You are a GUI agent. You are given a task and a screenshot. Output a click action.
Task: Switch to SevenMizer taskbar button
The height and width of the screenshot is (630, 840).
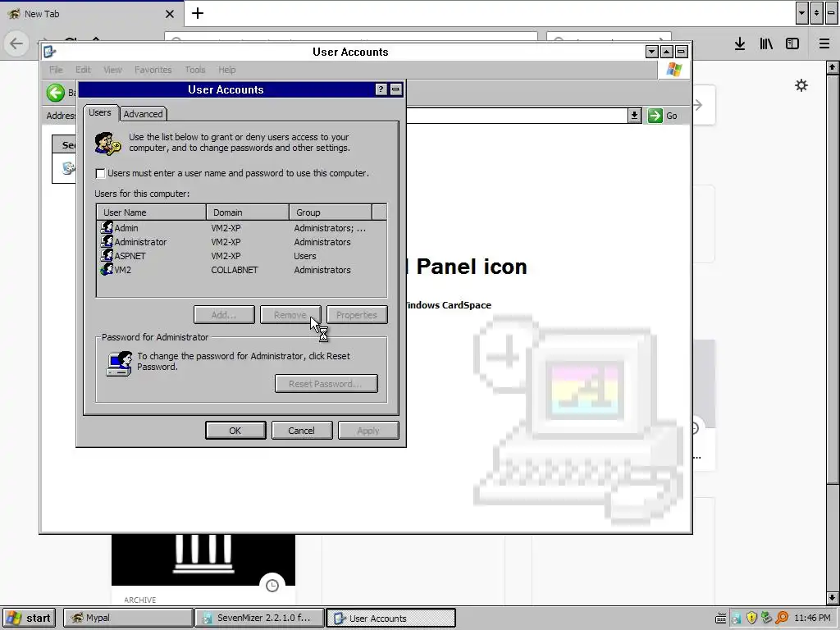[x=259, y=619]
